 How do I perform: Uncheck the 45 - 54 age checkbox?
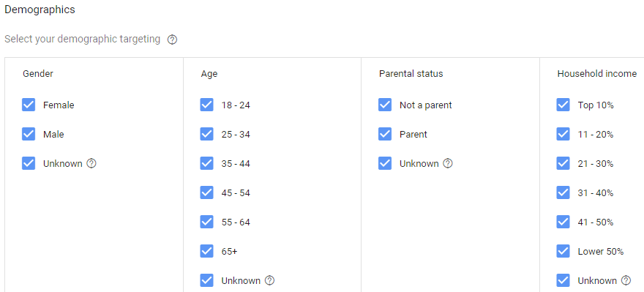click(x=206, y=192)
